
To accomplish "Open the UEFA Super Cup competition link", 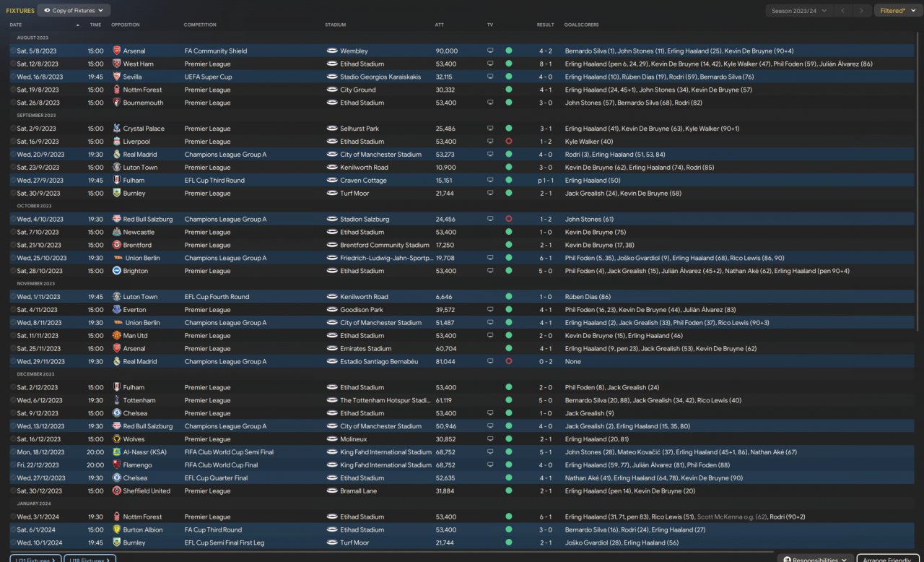I will [209, 77].
